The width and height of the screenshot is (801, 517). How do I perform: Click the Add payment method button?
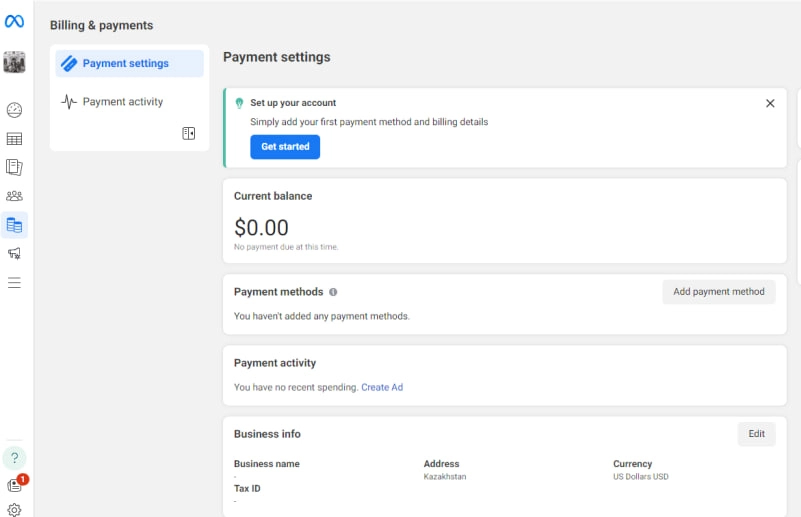[718, 292]
